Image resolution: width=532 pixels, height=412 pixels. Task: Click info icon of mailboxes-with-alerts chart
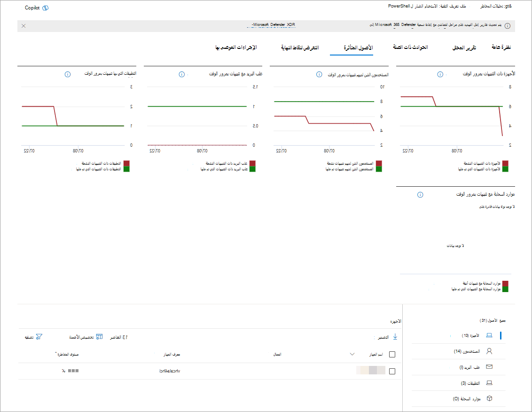click(181, 74)
